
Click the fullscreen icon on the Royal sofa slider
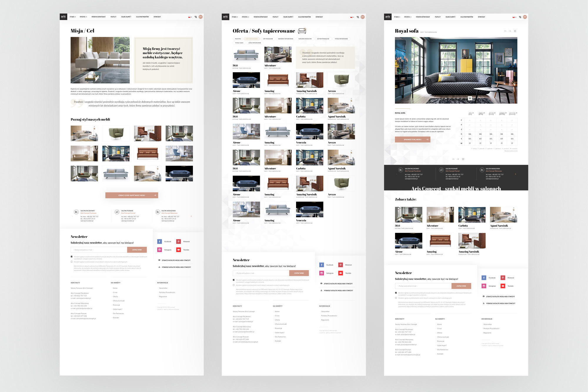[470, 98]
